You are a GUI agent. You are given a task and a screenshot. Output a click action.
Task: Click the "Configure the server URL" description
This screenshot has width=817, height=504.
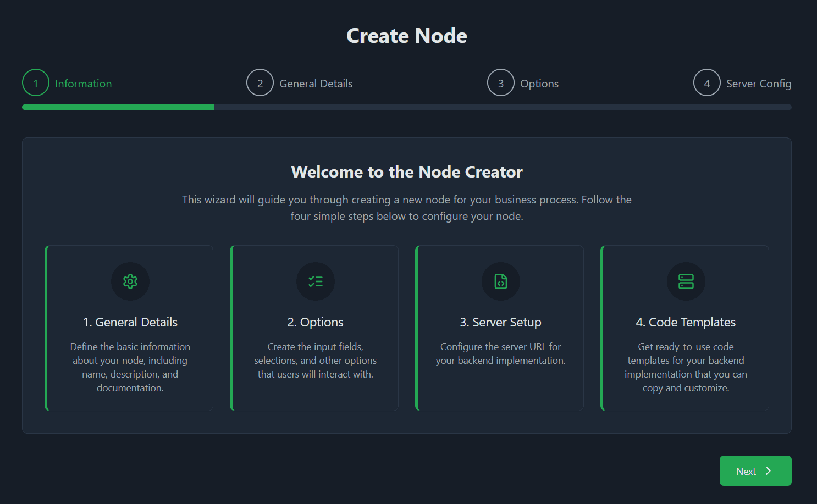pyautogui.click(x=501, y=353)
